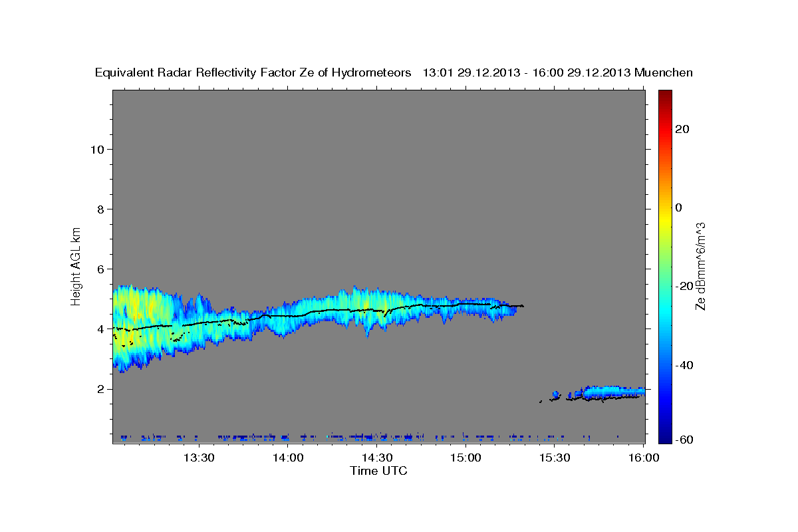The height and width of the screenshot is (532, 798).
Task: Click the height tick label '4'
Action: point(101,329)
